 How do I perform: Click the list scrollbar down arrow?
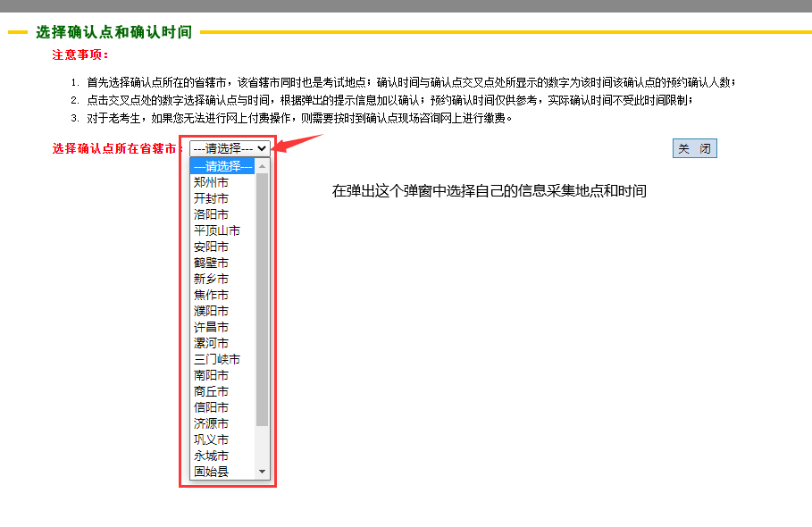pyautogui.click(x=263, y=472)
